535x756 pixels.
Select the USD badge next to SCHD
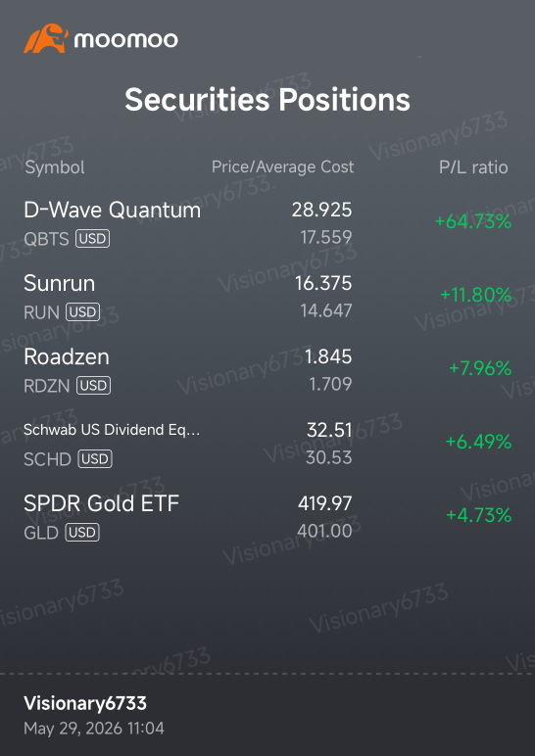click(95, 459)
